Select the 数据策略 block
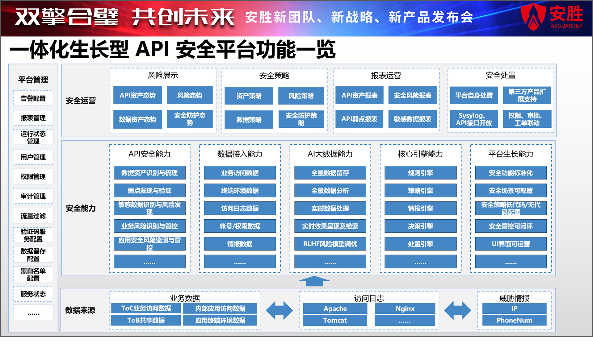Viewport: 593px width, 364px height. tap(249, 119)
